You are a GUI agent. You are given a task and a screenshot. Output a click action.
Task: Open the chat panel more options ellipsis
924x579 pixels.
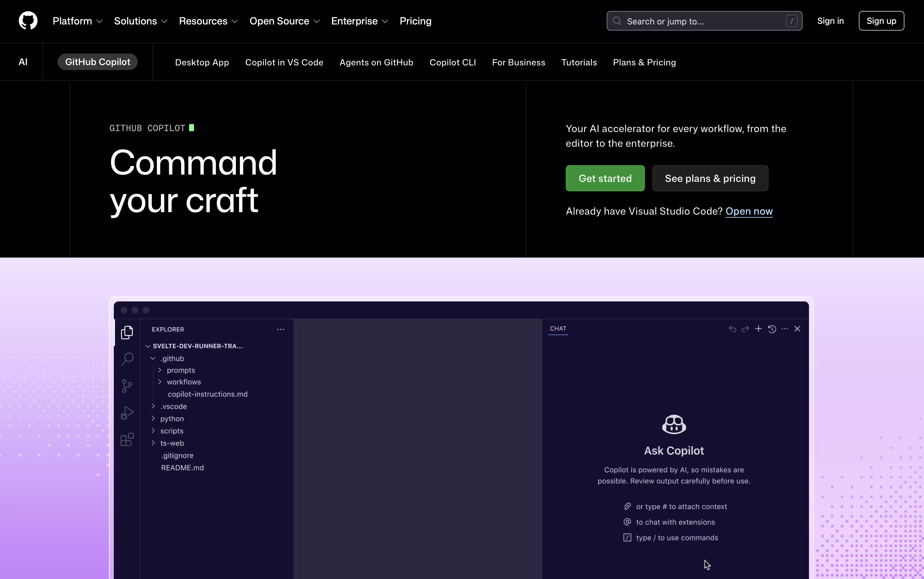click(x=784, y=329)
